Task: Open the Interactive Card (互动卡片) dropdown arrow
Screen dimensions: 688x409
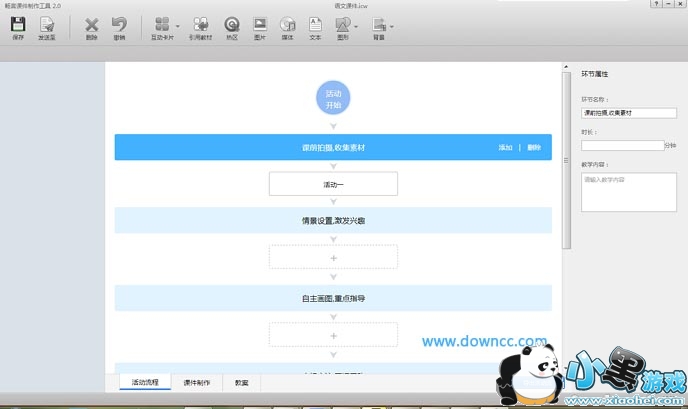Action: [178, 25]
